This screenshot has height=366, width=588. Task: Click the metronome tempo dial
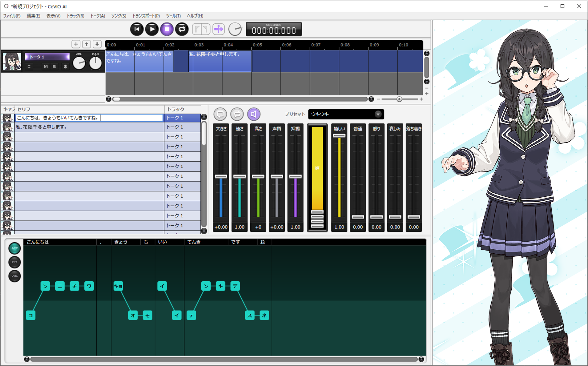(235, 29)
